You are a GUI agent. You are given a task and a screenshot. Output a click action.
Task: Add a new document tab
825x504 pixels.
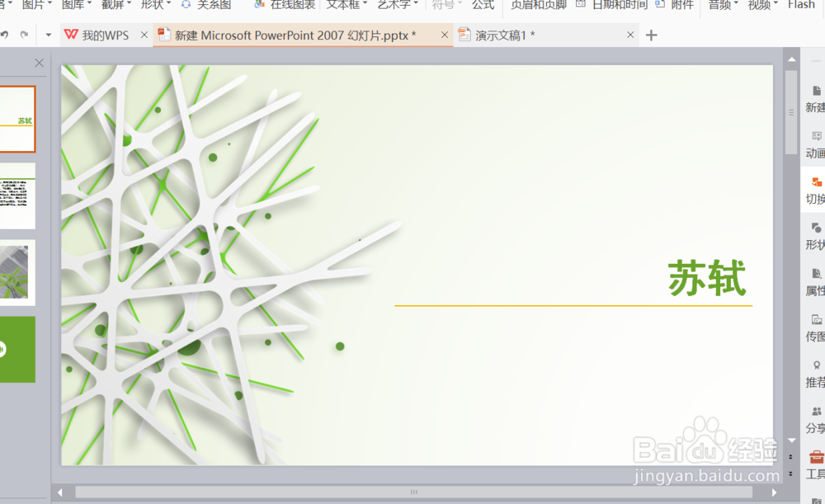(652, 35)
